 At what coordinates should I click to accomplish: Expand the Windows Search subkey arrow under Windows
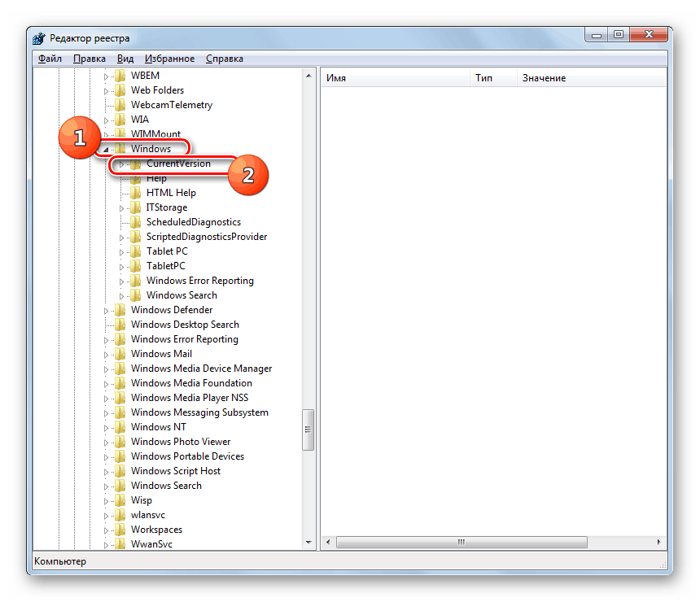[x=121, y=296]
